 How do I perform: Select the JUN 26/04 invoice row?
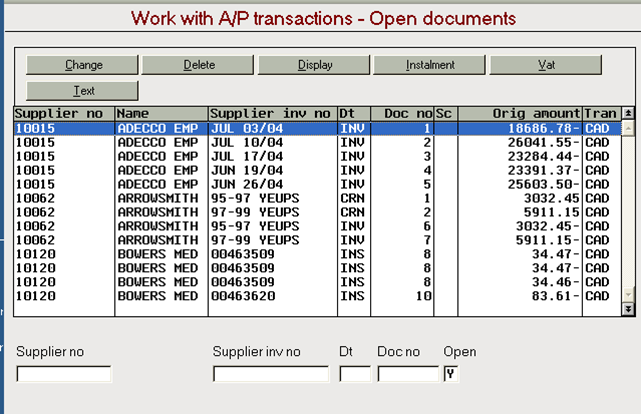318,184
